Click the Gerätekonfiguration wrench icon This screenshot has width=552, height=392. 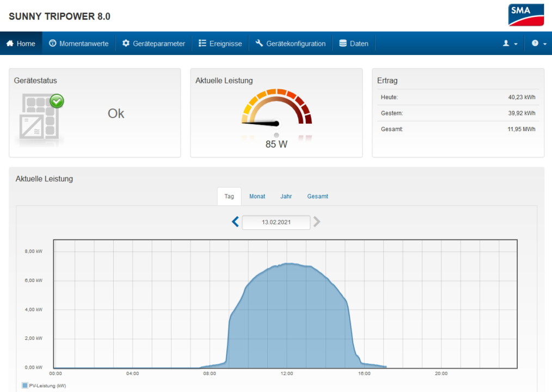[259, 44]
